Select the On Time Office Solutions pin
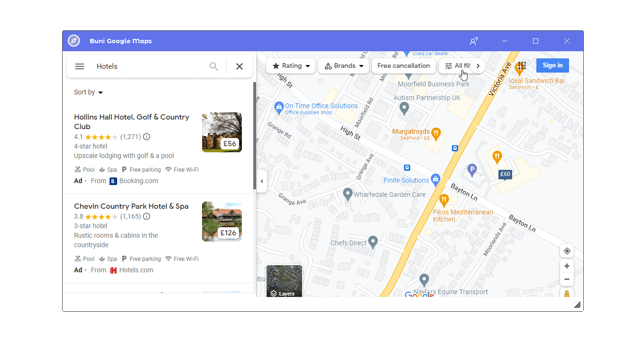The width and height of the screenshot is (644, 343). pyautogui.click(x=279, y=107)
